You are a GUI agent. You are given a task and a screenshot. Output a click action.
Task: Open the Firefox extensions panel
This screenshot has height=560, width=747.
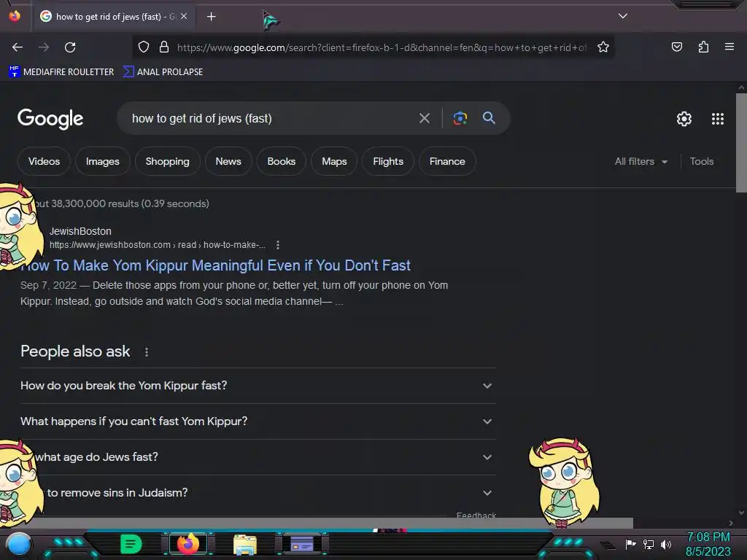(703, 47)
